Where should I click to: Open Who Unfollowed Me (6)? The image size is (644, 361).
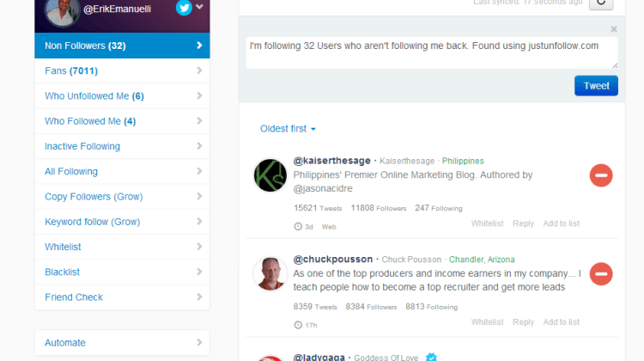pyautogui.click(x=122, y=95)
